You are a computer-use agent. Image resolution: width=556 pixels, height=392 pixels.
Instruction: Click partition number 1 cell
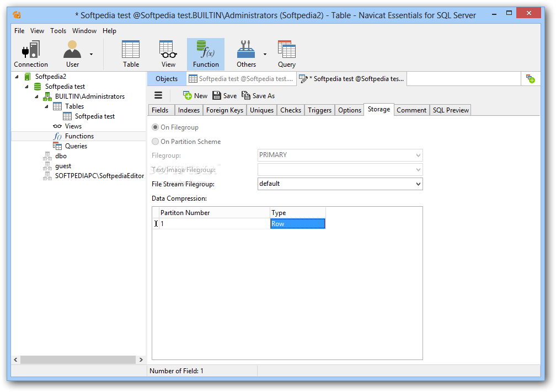click(214, 224)
